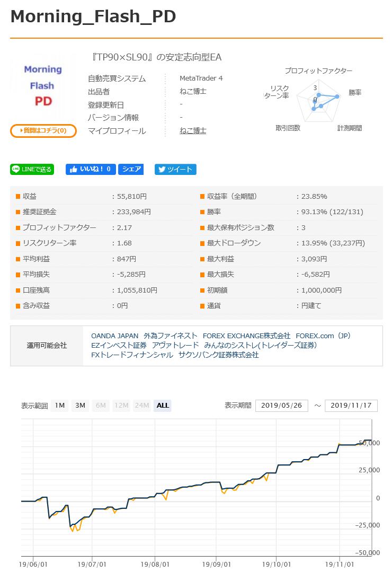The width and height of the screenshot is (392, 572).
Task: Open the Morning Flash PD product thumbnail
Action: click(x=43, y=86)
